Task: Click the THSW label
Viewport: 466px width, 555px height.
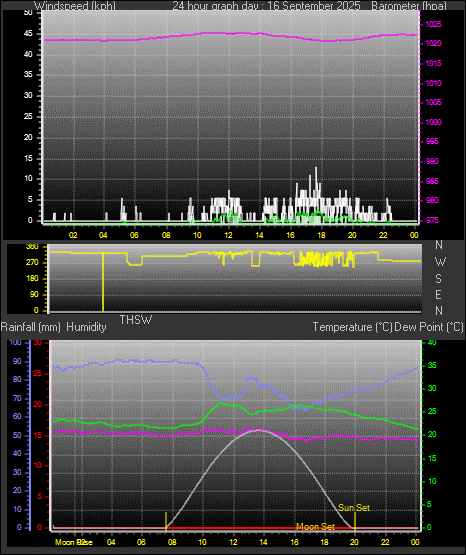Action: (136, 320)
